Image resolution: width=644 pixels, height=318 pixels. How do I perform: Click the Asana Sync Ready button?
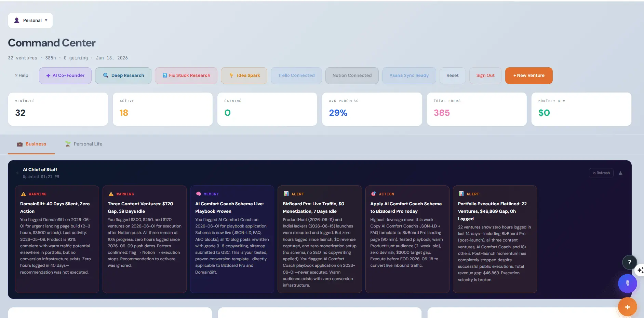point(409,75)
